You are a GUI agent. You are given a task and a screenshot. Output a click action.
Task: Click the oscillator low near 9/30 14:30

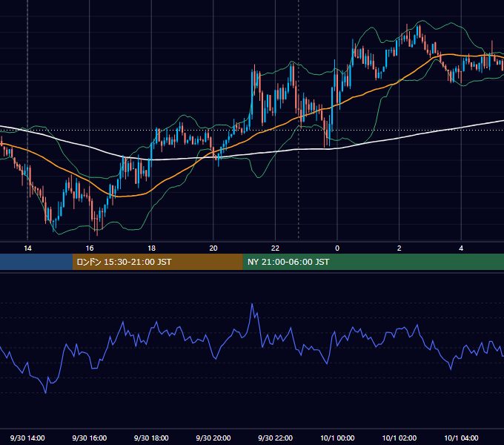point(45,392)
